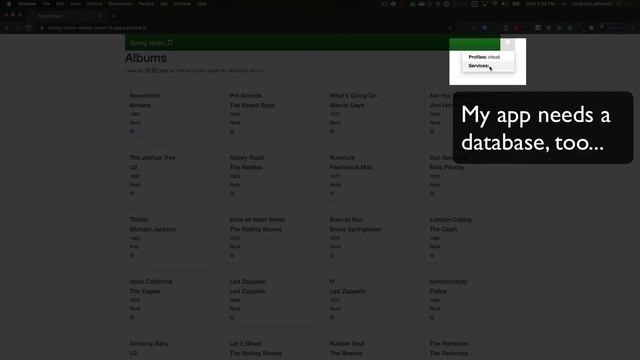
Task: Select the Thriller album title
Action: coord(139,220)
